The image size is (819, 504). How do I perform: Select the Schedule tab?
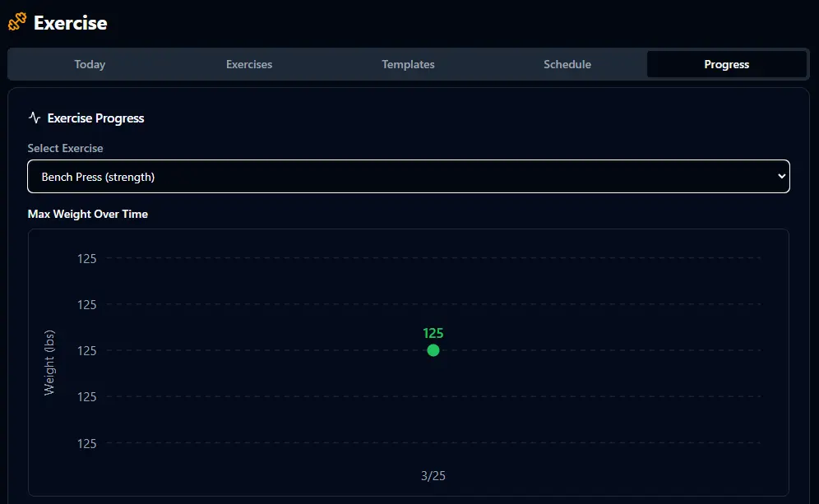(567, 64)
